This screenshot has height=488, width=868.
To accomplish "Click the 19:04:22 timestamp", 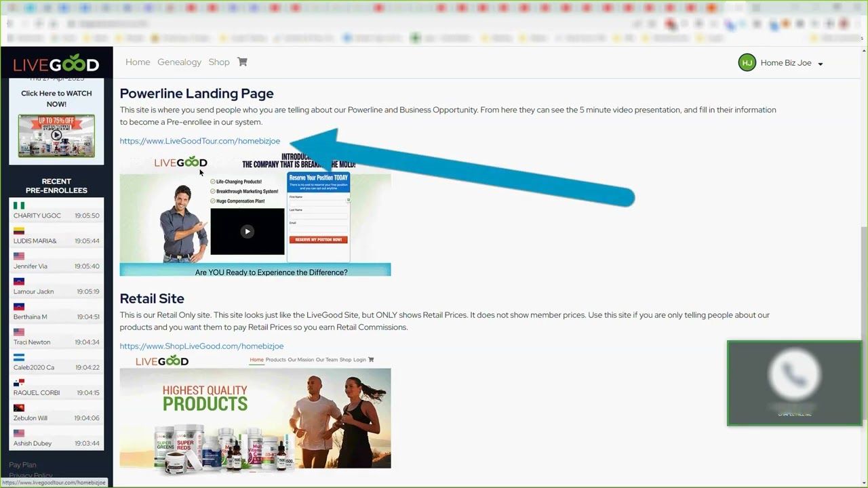I will coord(88,367).
